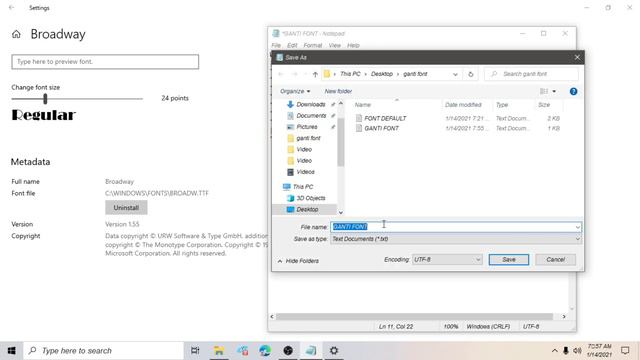Select the ganti font folder in sidebar
The image size is (640, 360).
[x=308, y=138]
